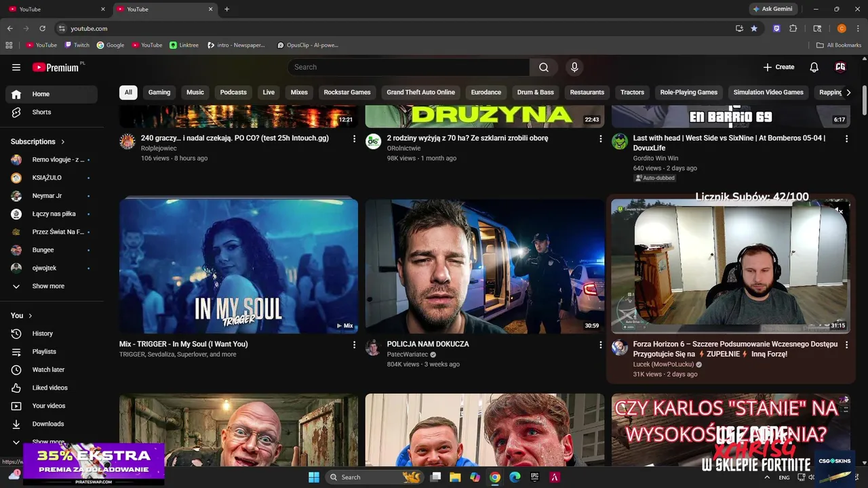The image size is (868, 488).
Task: Open Twitch bookmark
Action: 77,45
